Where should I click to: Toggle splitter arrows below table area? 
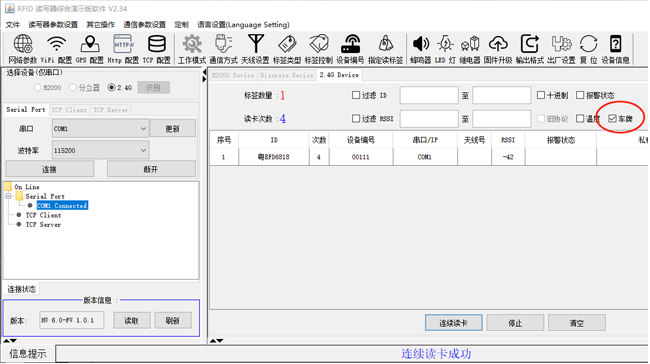click(x=217, y=341)
